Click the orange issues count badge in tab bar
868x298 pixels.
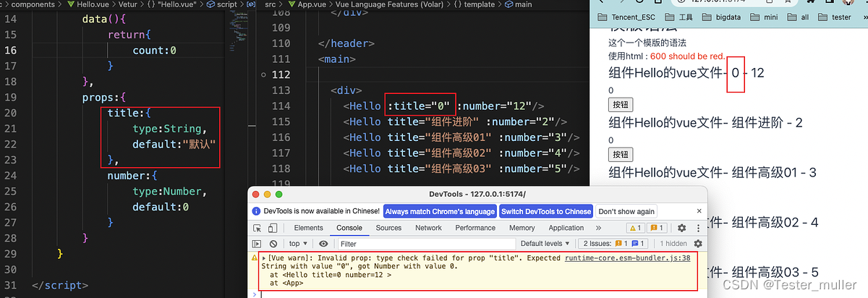pyautogui.click(x=658, y=228)
